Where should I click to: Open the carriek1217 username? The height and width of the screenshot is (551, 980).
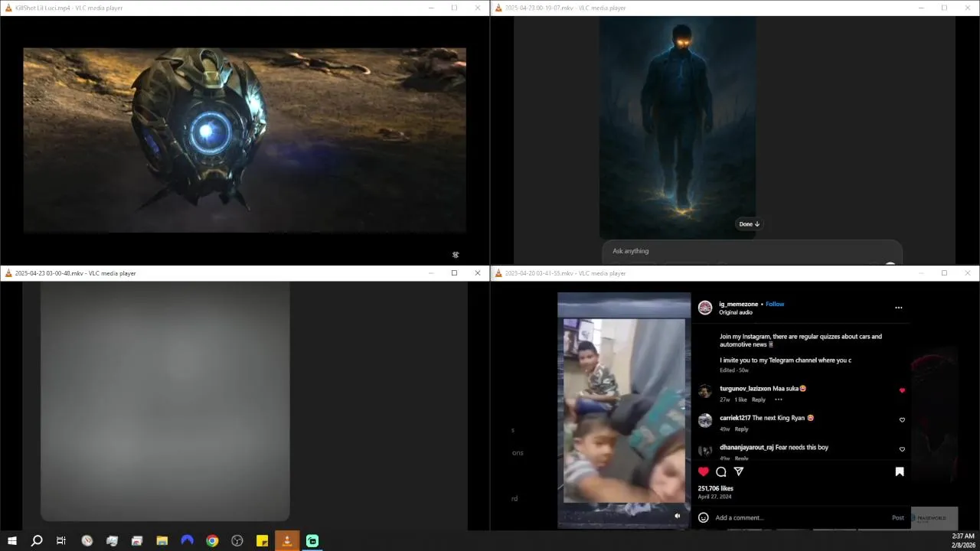click(735, 418)
